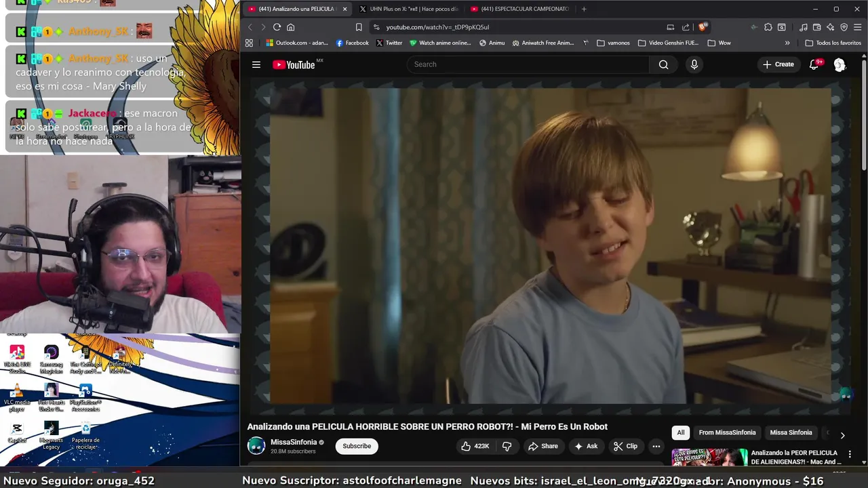Open Aniwatch Free Anime bookmark
This screenshot has width=868, height=488.
point(543,43)
